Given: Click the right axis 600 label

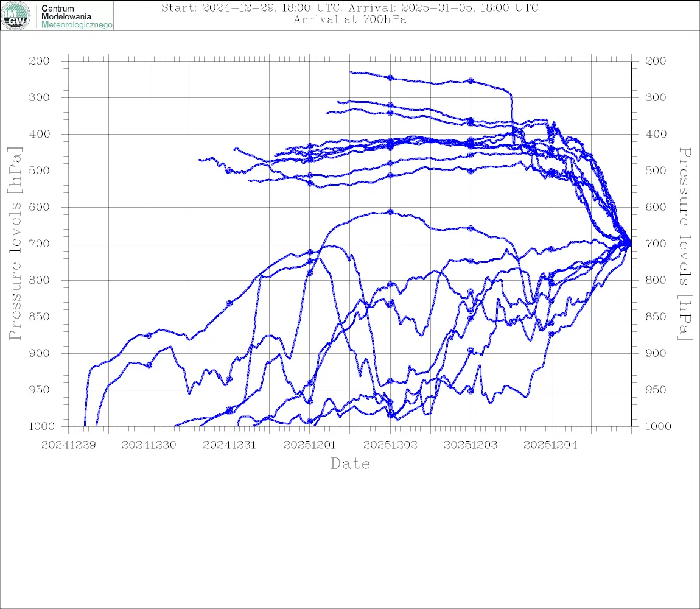Looking at the screenshot, I should point(656,207).
